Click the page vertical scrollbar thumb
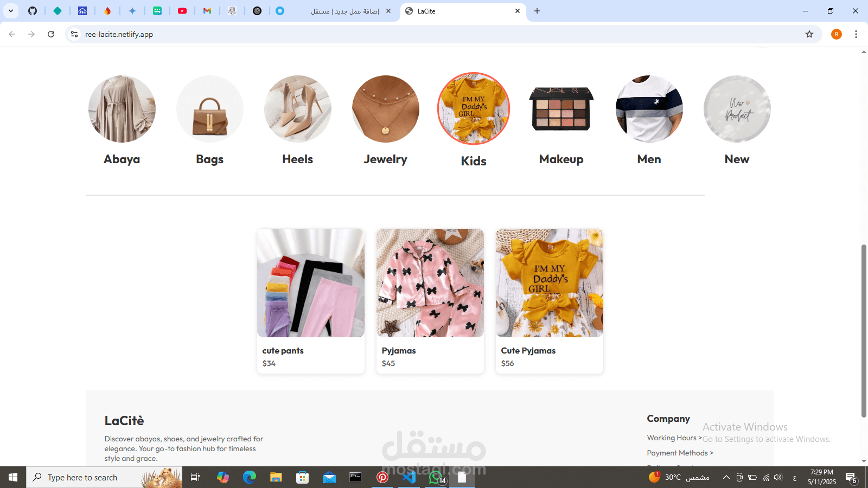The image size is (868, 488). coord(864,331)
